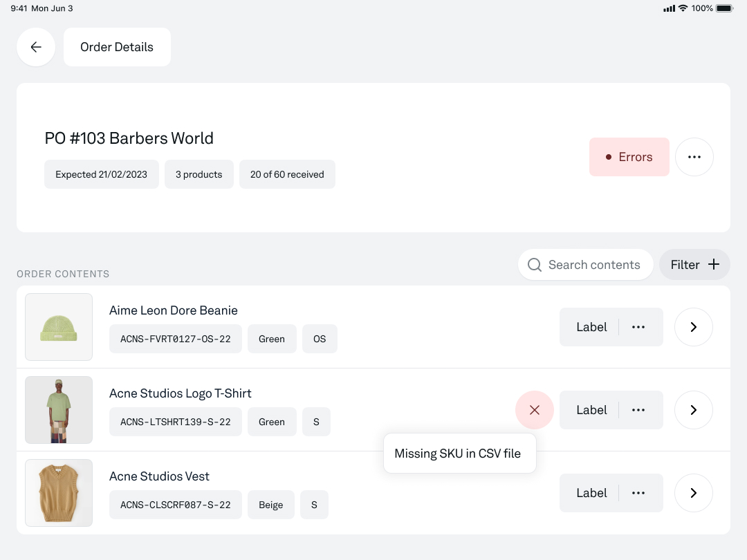
Task: Open more options for Acne Studios Vest
Action: [x=638, y=492]
